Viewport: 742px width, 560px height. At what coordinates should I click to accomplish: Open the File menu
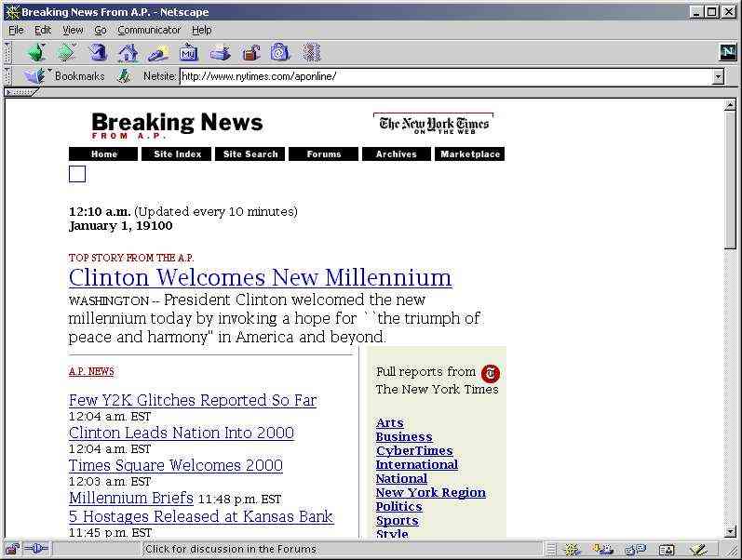click(16, 30)
